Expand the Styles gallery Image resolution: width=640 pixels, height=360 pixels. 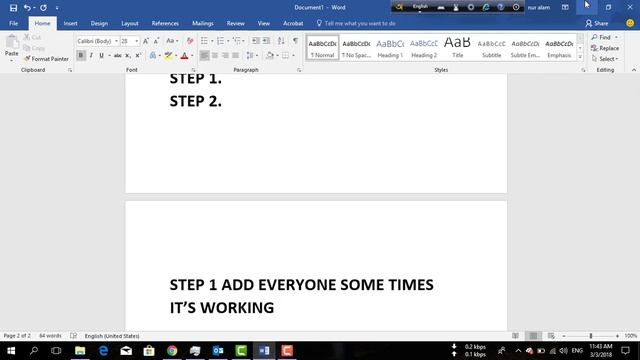pos(580,57)
